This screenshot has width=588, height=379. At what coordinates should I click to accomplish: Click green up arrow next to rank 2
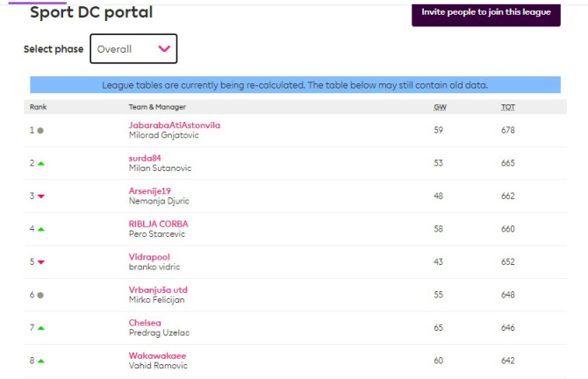(40, 163)
